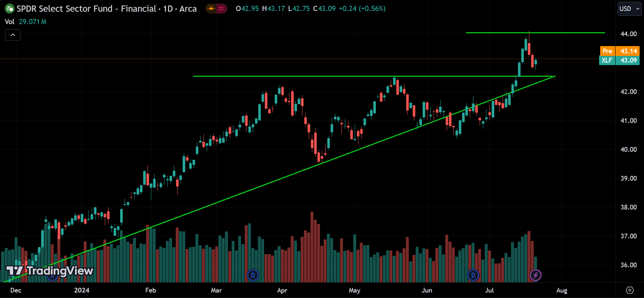Click the green XLF fund logo icon
Viewport: 644px width, 298px height.
click(x=9, y=8)
